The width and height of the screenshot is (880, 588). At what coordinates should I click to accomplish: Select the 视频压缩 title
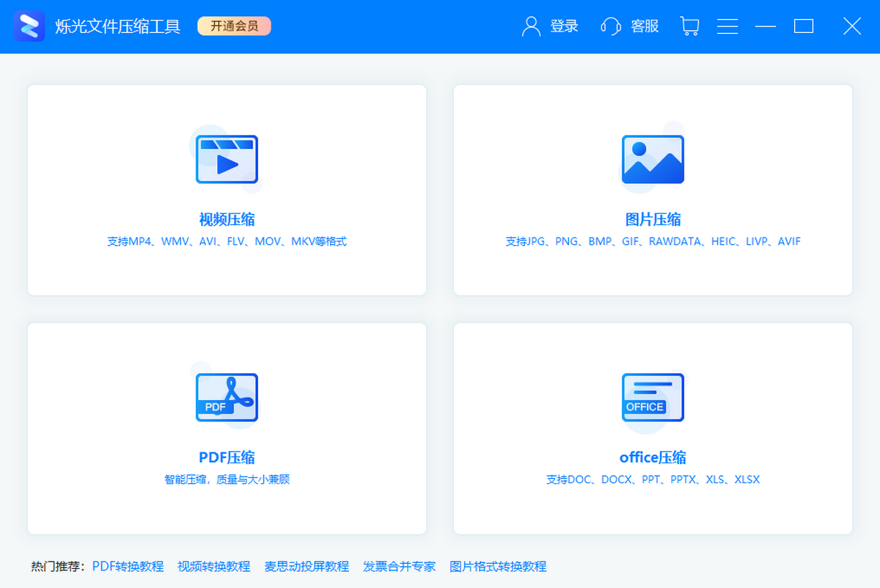(x=227, y=219)
